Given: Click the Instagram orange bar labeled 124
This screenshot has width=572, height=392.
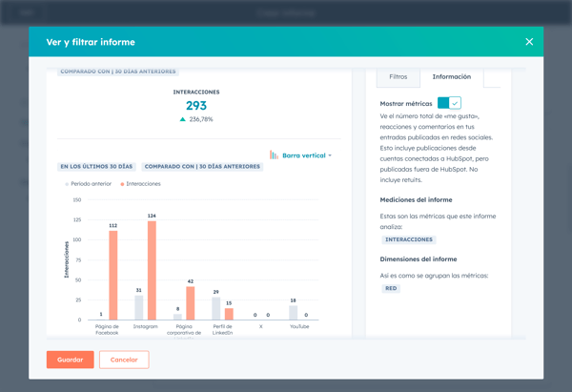Looking at the screenshot, I should 152,270.
